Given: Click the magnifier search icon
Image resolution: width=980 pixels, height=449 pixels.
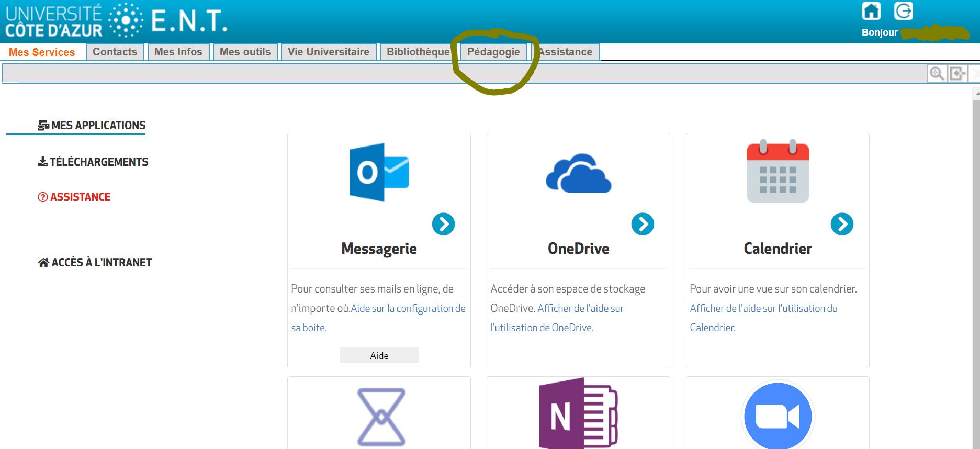Looking at the screenshot, I should point(937,73).
